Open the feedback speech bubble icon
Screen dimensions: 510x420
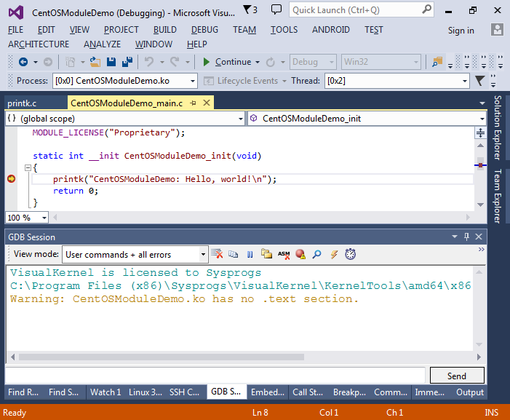tap(276, 9)
